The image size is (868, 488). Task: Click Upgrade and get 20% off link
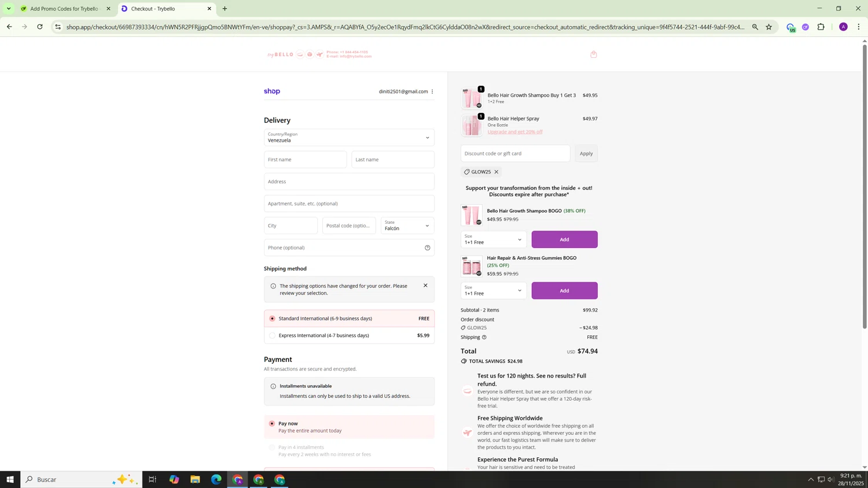point(515,132)
